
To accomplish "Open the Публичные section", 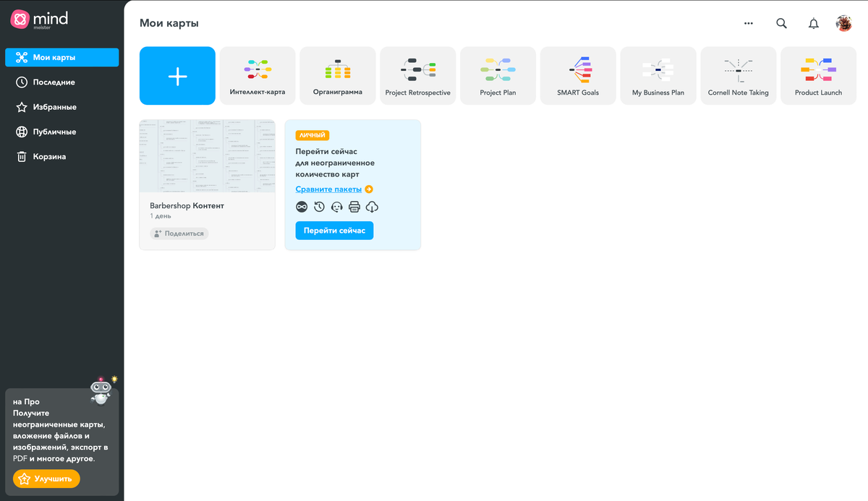I will [x=48, y=131].
